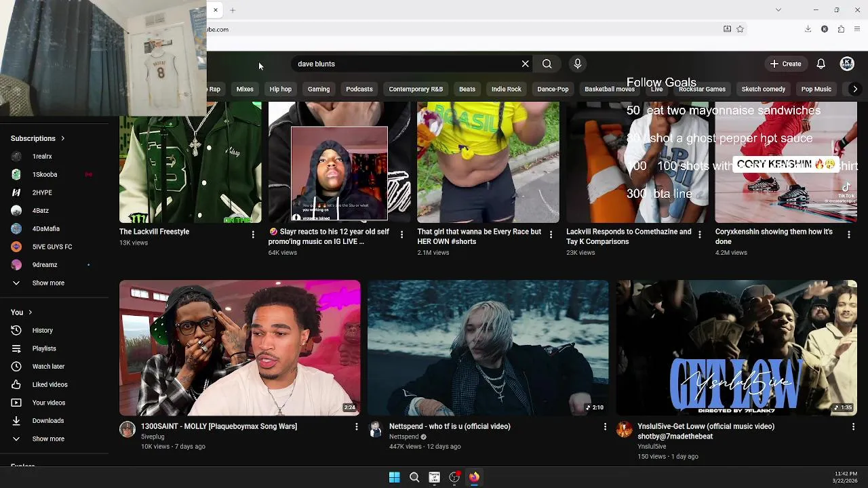The height and width of the screenshot is (488, 868).
Task: Open the account avatar menu
Action: [847, 64]
